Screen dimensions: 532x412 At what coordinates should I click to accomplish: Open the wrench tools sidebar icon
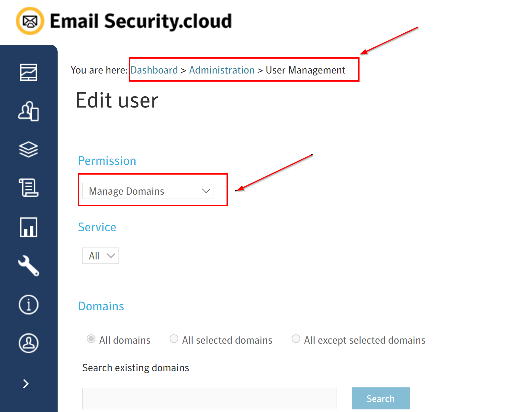(x=28, y=266)
